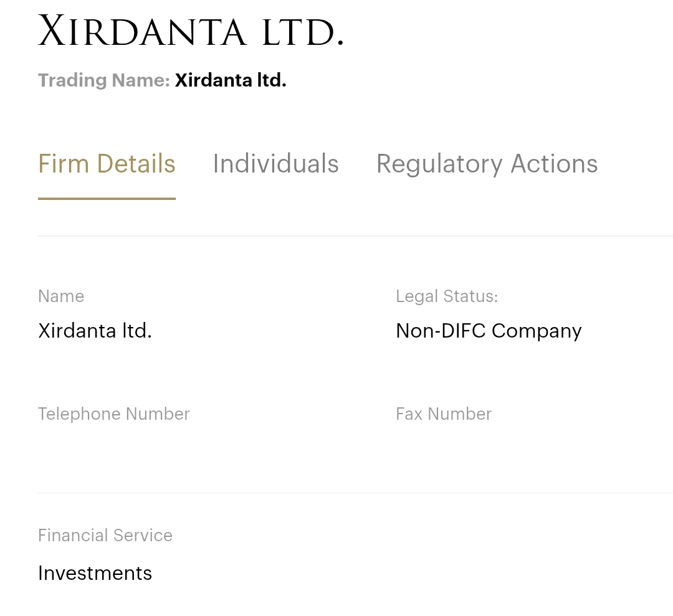Select the Non-DIFC Company value
The height and width of the screenshot is (616, 673).
(489, 331)
